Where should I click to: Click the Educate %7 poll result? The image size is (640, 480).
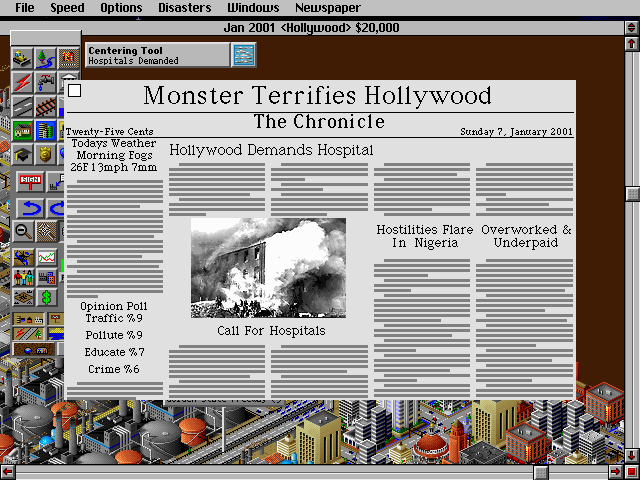[114, 352]
